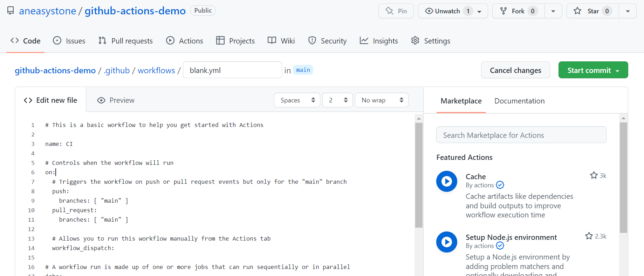Open the Cache action title
This screenshot has height=276, width=644.
[x=475, y=176]
